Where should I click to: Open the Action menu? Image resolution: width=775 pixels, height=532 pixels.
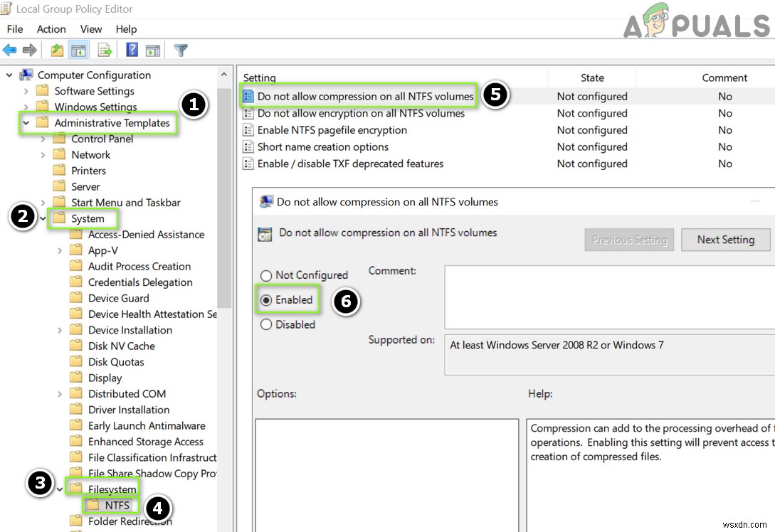click(x=51, y=29)
